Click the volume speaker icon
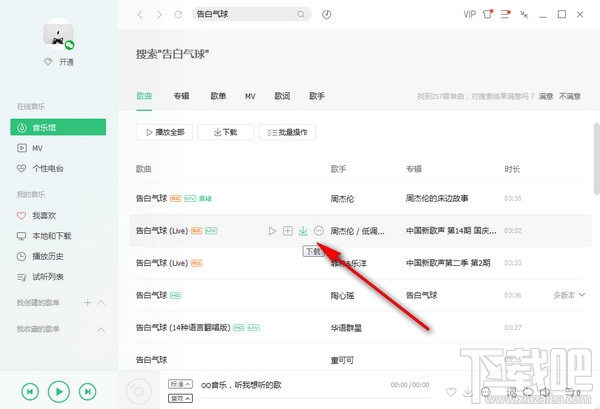 [545, 392]
